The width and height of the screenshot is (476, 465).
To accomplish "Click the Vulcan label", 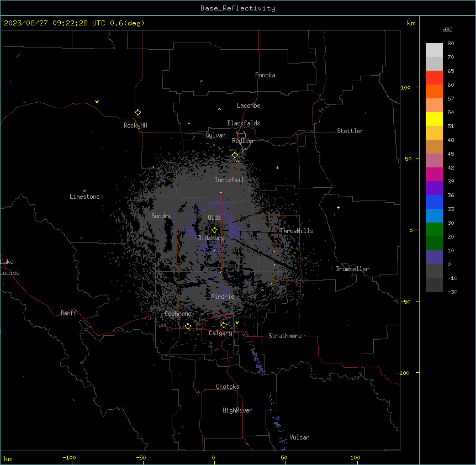I will click(x=300, y=437).
